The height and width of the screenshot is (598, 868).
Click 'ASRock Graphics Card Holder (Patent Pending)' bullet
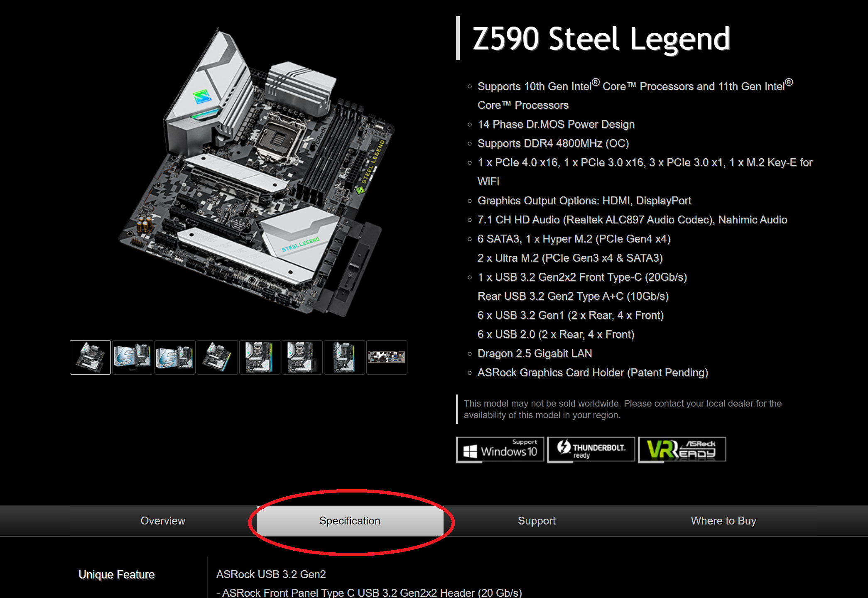[593, 373]
